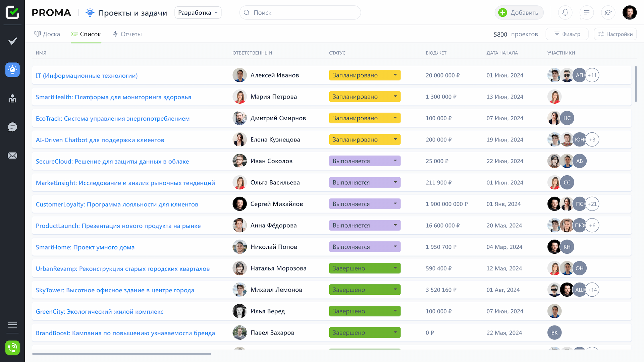Change status of SecureCloud project

coord(365,161)
